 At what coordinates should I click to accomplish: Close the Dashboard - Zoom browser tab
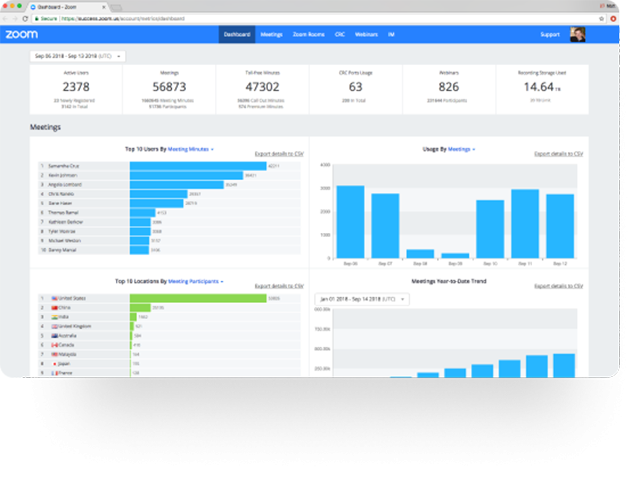(x=104, y=7)
